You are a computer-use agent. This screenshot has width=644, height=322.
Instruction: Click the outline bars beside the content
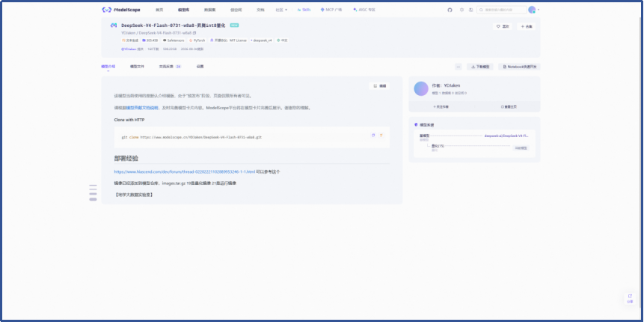93,192
